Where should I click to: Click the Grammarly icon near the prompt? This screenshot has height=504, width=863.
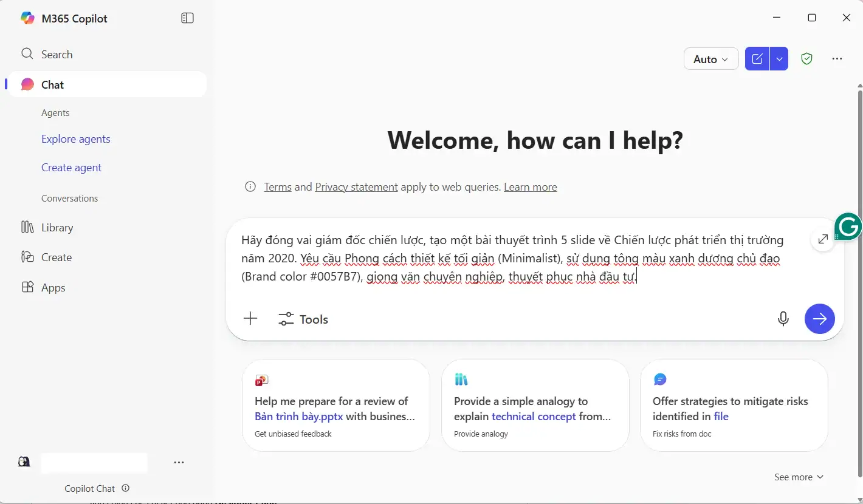[x=849, y=226]
